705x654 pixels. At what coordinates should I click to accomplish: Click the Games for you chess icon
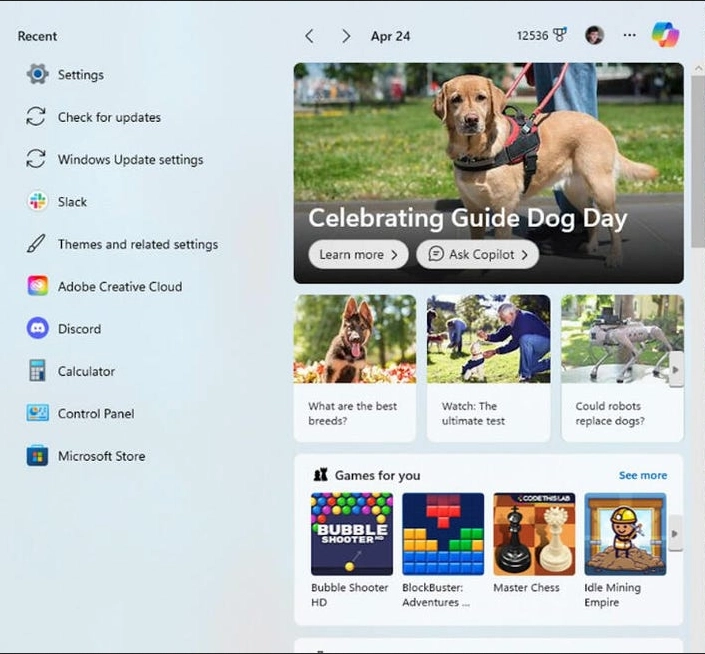[320, 475]
